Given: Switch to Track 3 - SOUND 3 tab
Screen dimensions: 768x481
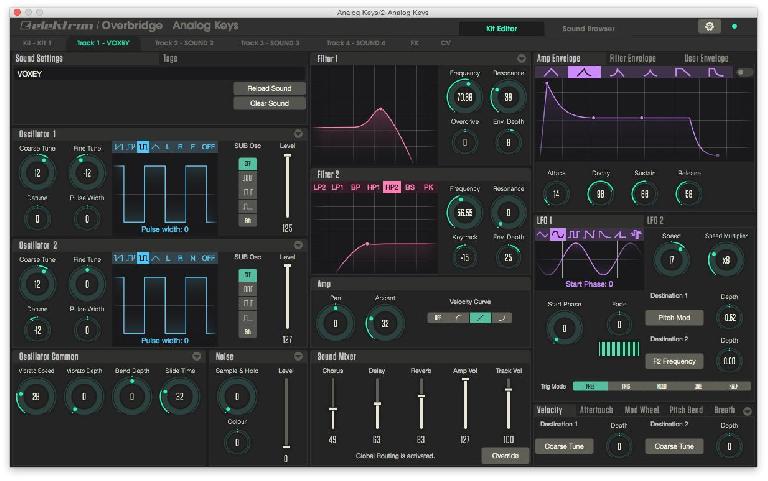Looking at the screenshot, I should pyautogui.click(x=270, y=43).
